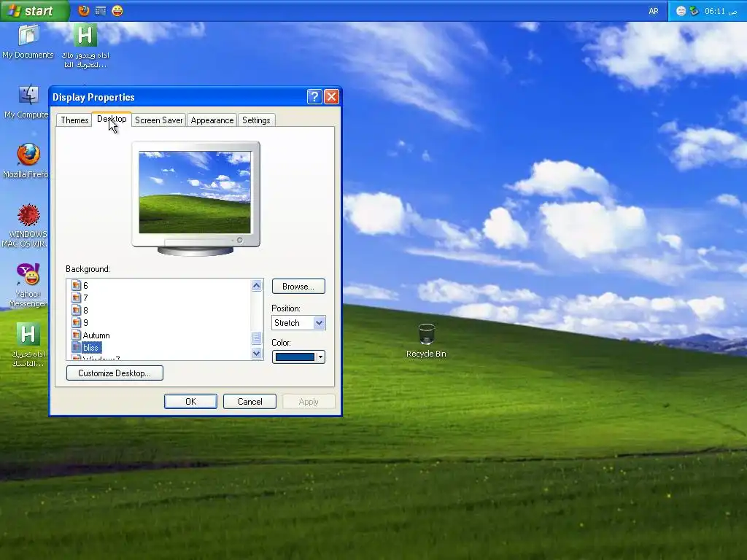Select the Autumn background
This screenshot has height=560, width=747.
tap(96, 335)
